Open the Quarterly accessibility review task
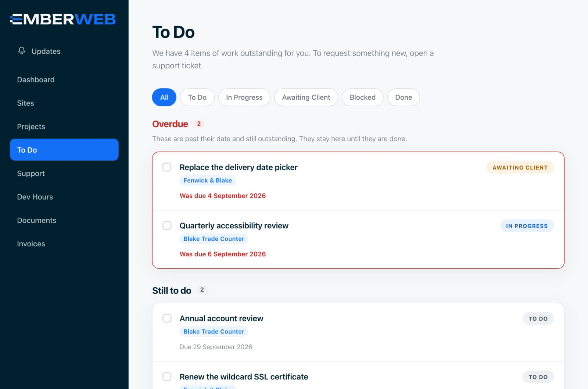Screen dimensions: 588x389 tap(234, 226)
